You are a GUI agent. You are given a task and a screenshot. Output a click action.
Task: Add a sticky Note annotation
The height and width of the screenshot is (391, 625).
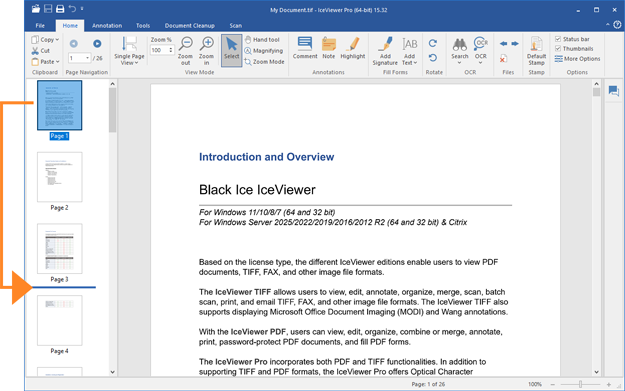tap(329, 48)
